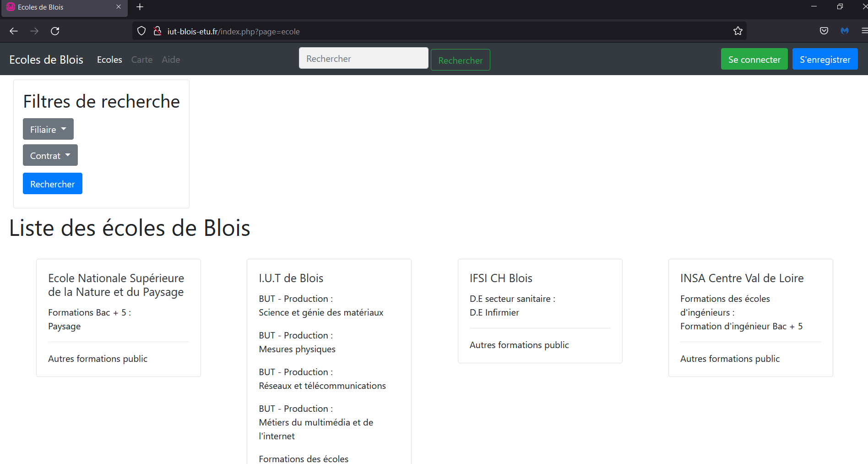Reload the current page

tap(55, 31)
